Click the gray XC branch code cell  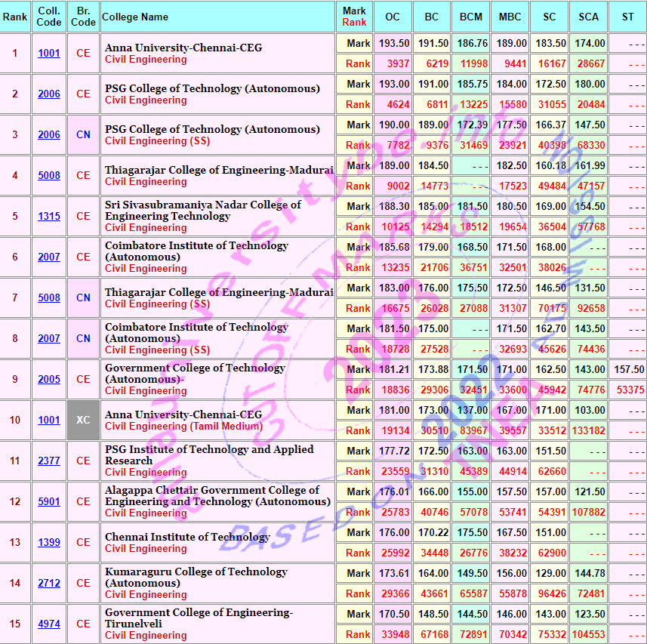(83, 420)
